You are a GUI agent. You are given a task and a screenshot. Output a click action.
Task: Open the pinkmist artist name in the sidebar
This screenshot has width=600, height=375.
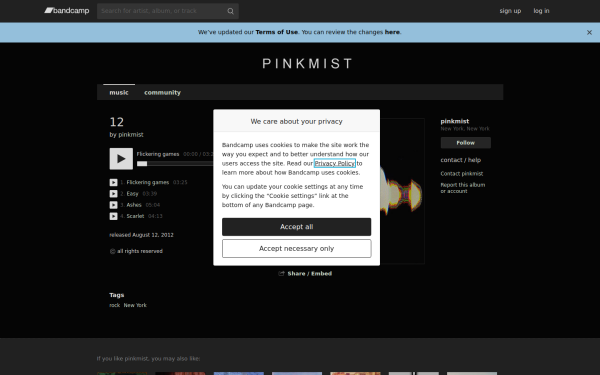coord(455,121)
